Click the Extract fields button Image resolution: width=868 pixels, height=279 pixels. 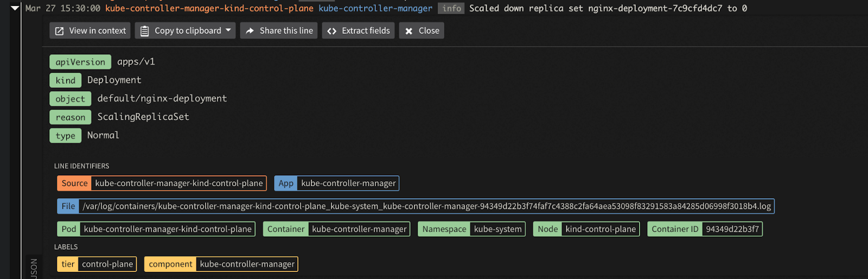tap(358, 30)
